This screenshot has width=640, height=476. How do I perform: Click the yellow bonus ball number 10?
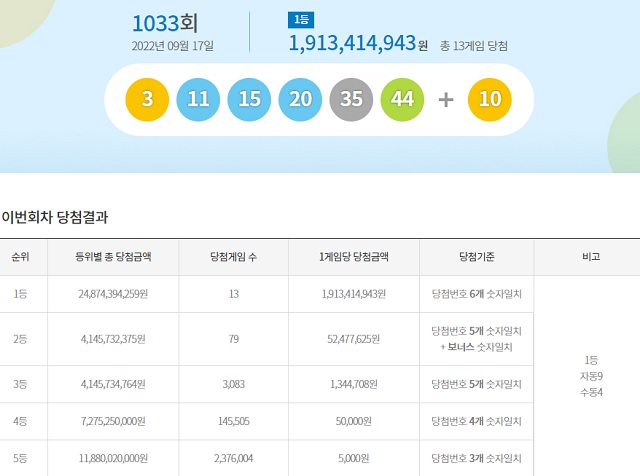[x=489, y=100]
